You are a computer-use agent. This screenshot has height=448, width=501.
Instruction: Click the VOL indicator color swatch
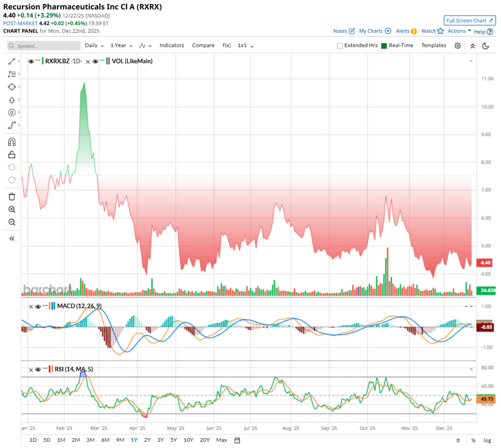pyautogui.click(x=108, y=61)
